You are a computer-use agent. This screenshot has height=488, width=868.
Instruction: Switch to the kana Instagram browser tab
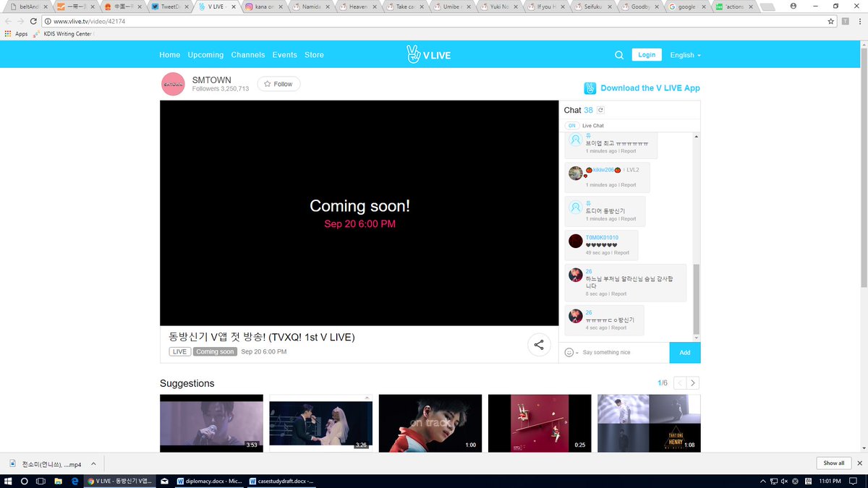pyautogui.click(x=264, y=7)
